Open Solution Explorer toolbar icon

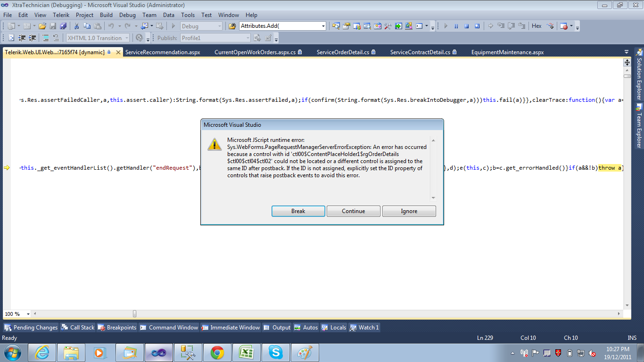click(336, 26)
